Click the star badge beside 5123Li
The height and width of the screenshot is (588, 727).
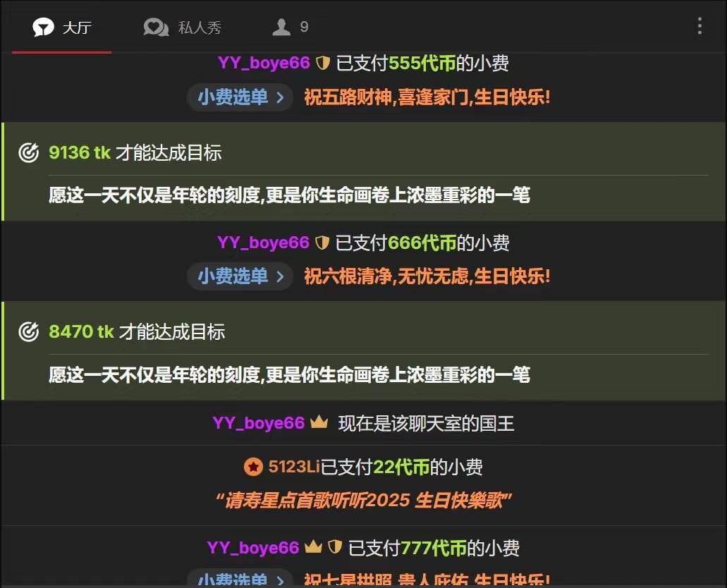253,467
